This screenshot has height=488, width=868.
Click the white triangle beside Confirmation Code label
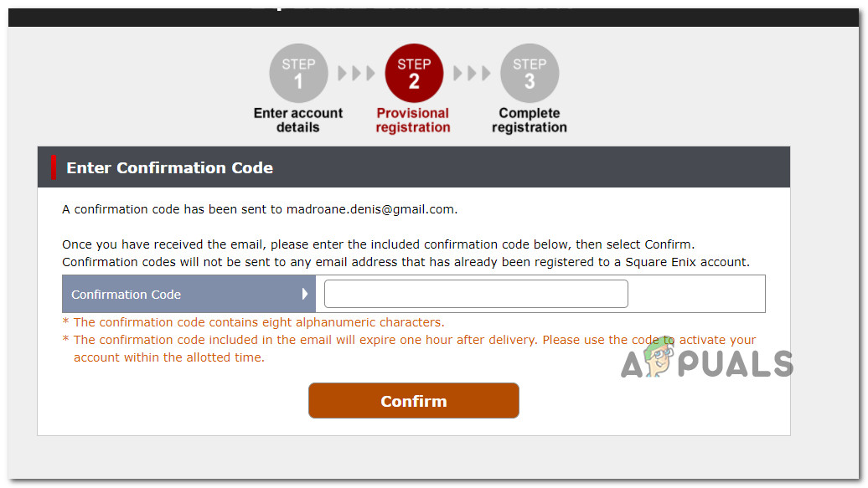click(305, 295)
